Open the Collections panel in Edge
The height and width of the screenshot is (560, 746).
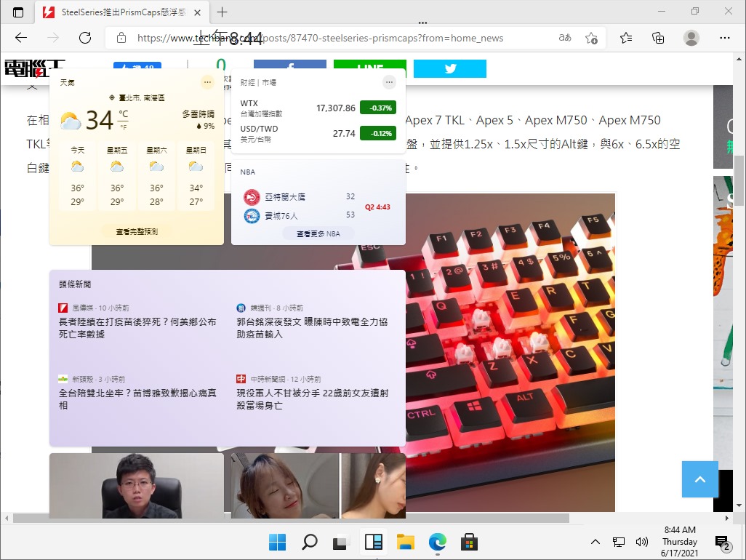point(658,37)
